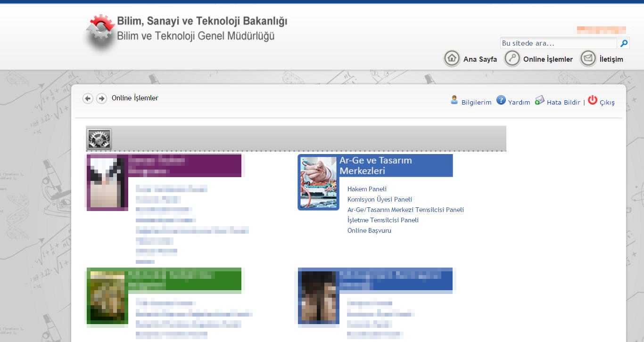Open İşletme Temsilcisi Paneli link

pyautogui.click(x=383, y=220)
